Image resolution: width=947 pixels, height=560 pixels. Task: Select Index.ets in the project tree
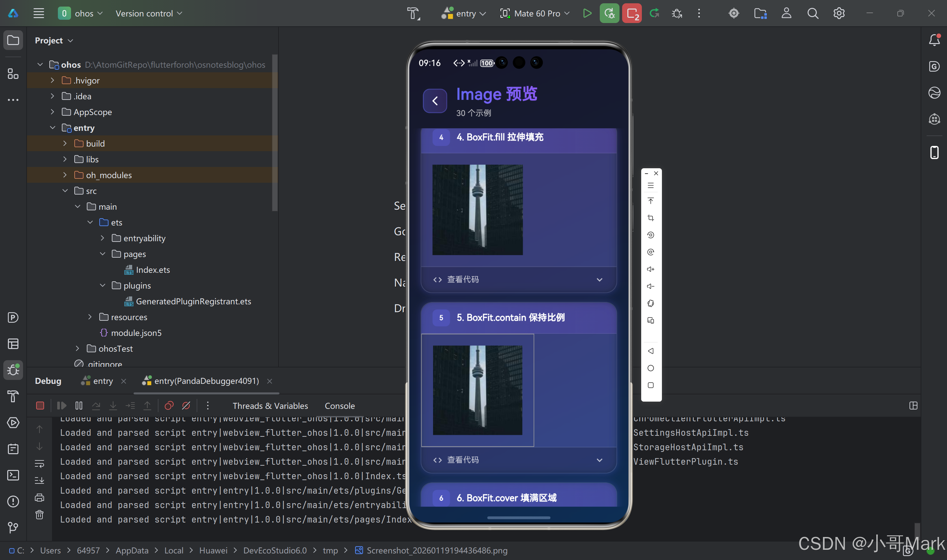(x=153, y=269)
